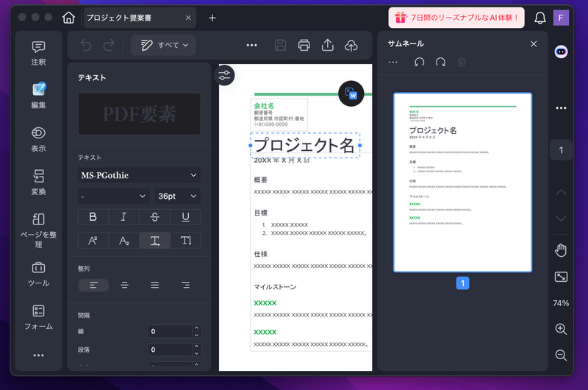Justify the text
The width and height of the screenshot is (588, 390).
(155, 286)
